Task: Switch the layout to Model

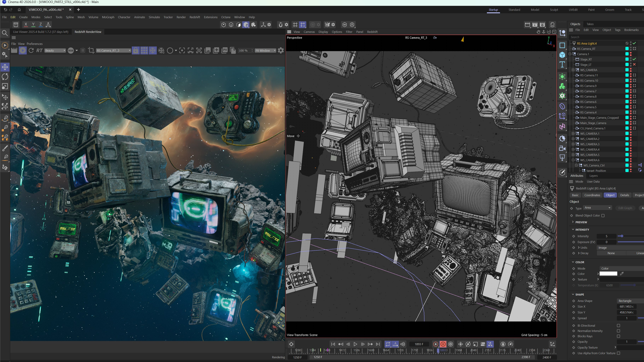Action: click(535, 10)
